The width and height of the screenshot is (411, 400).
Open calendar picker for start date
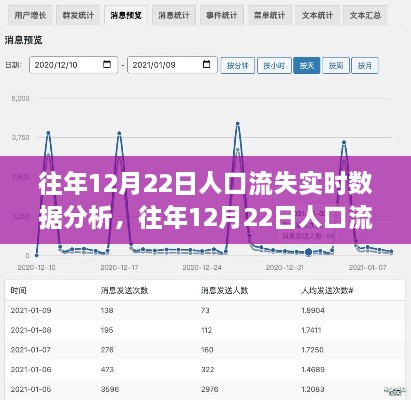tap(107, 64)
